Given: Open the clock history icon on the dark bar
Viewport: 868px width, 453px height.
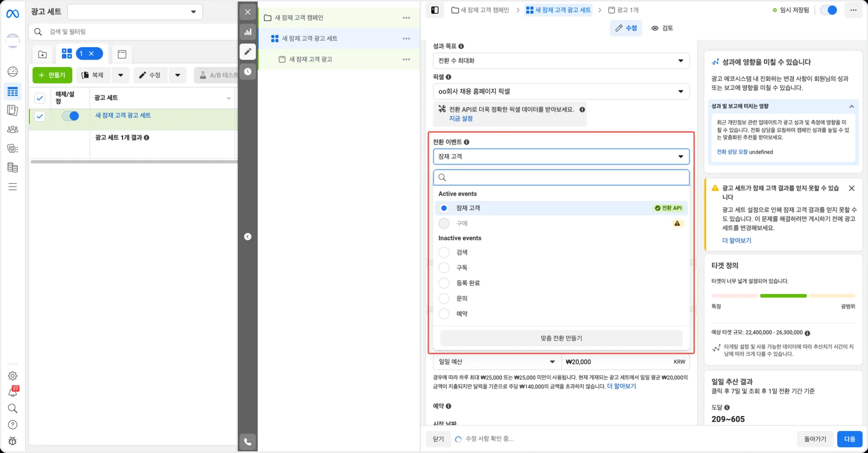Looking at the screenshot, I should tap(248, 71).
